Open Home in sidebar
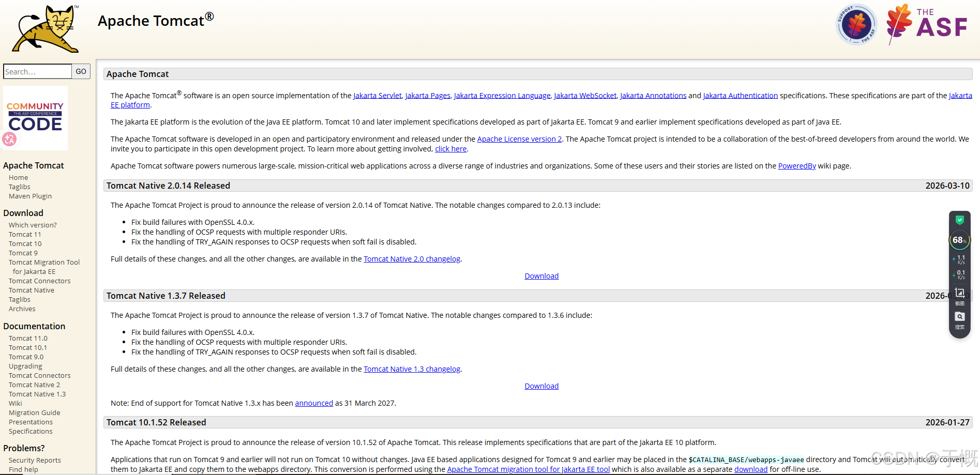The height and width of the screenshot is (475, 980). tap(19, 177)
